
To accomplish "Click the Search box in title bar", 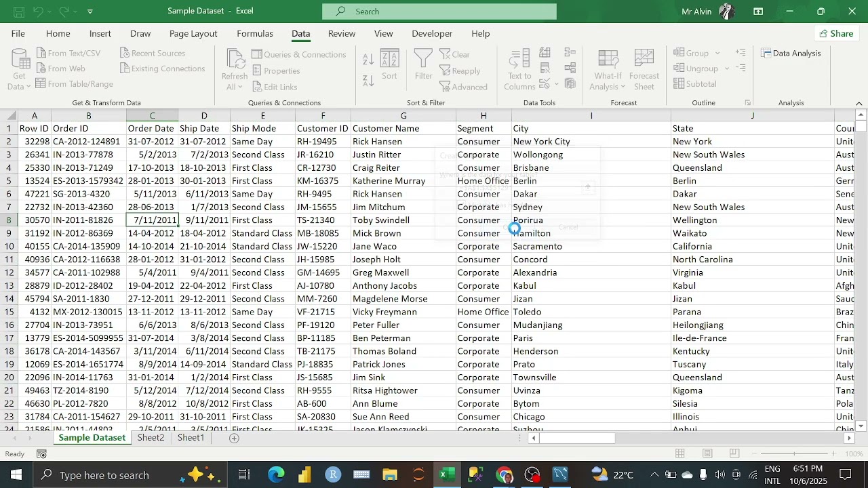I will tap(439, 12).
